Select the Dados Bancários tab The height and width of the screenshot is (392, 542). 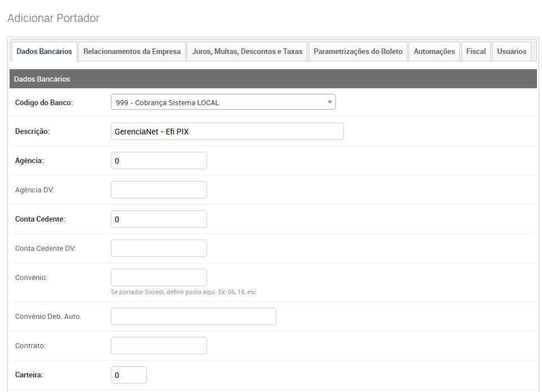tap(44, 51)
